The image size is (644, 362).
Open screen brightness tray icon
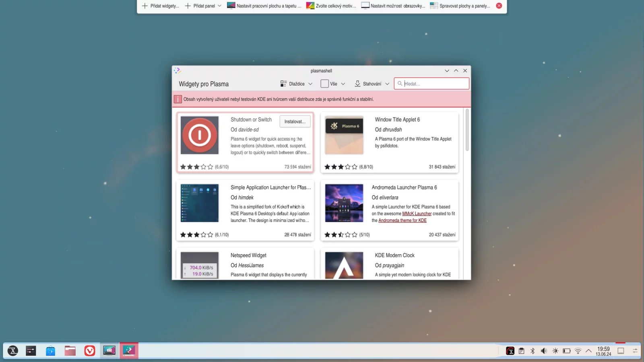coord(555,351)
